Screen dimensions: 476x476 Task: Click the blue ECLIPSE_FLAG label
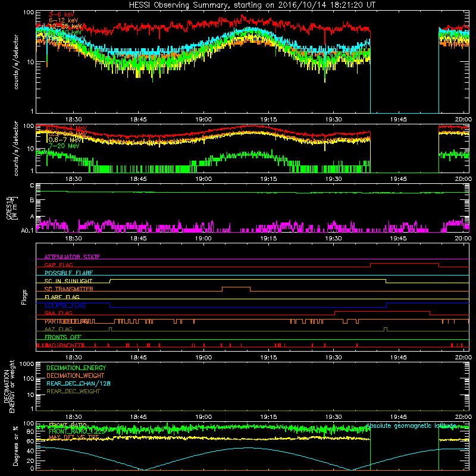pos(65,305)
